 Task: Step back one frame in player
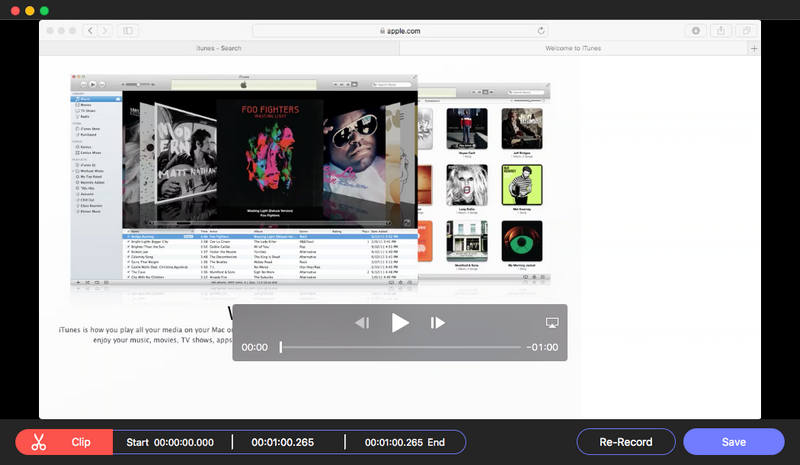tap(362, 323)
